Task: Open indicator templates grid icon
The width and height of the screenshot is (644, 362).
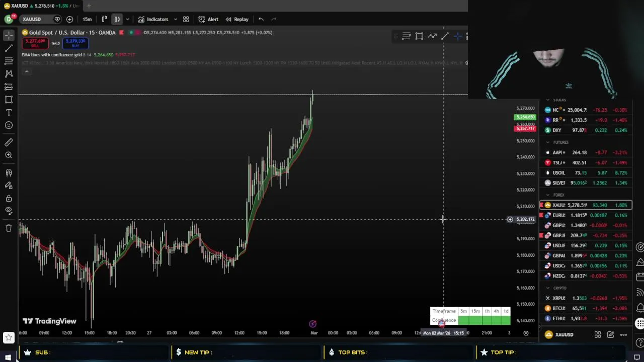Action: [186, 19]
